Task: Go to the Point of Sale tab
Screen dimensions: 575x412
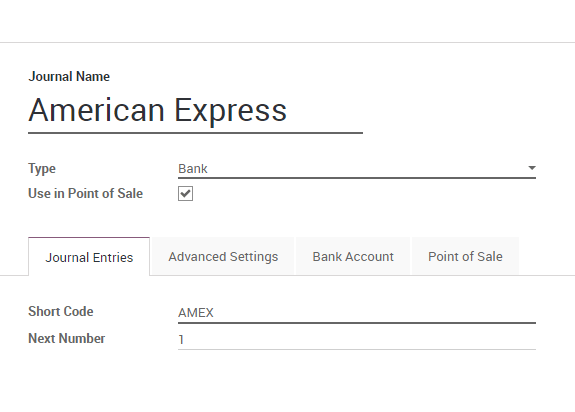Action: (465, 256)
